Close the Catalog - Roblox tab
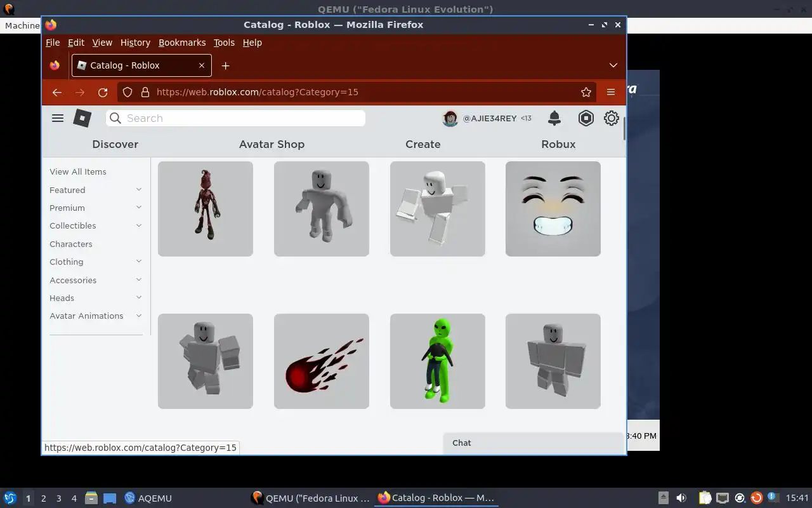Viewport: 812px width, 508px height. click(202, 65)
